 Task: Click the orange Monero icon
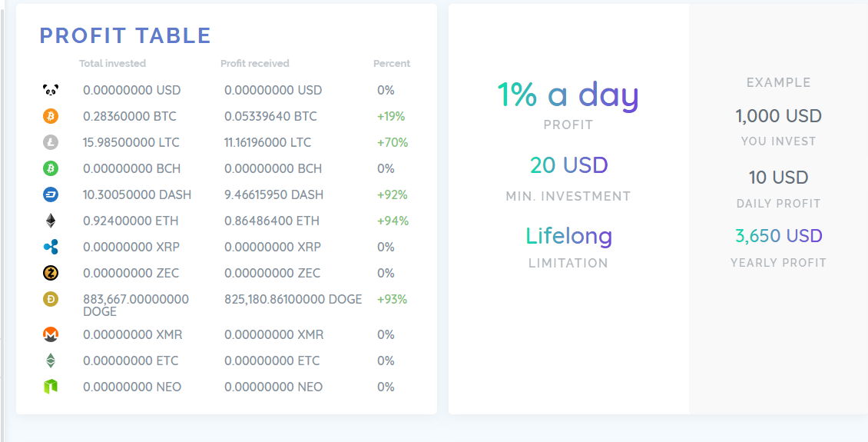[x=51, y=334]
